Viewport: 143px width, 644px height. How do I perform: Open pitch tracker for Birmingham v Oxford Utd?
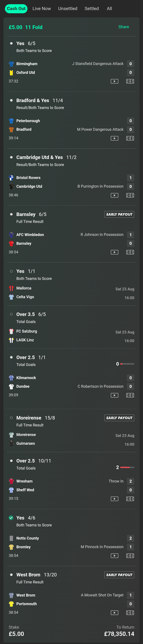coord(130,81)
